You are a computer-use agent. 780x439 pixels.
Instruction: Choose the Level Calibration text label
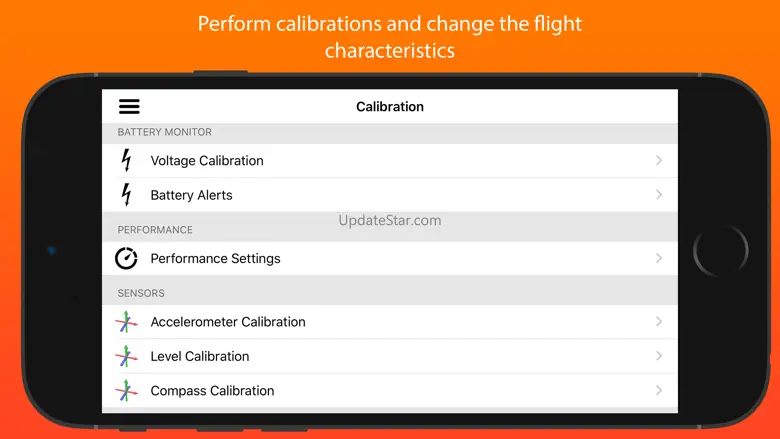[199, 356]
